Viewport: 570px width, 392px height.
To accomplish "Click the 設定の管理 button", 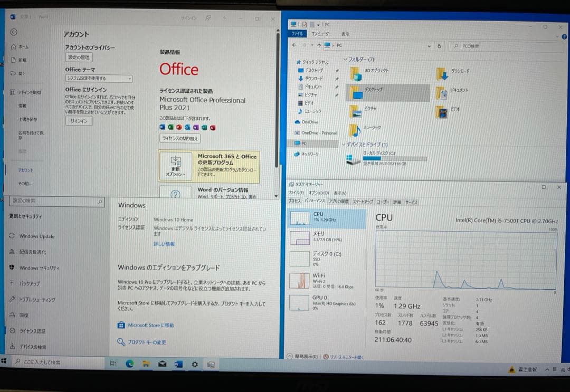I will [x=79, y=58].
